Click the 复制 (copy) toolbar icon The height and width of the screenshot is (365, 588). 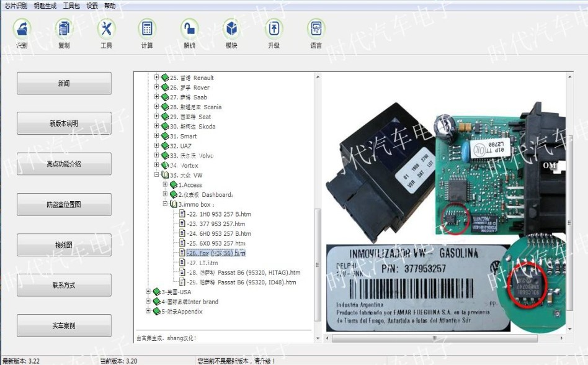[x=64, y=29]
